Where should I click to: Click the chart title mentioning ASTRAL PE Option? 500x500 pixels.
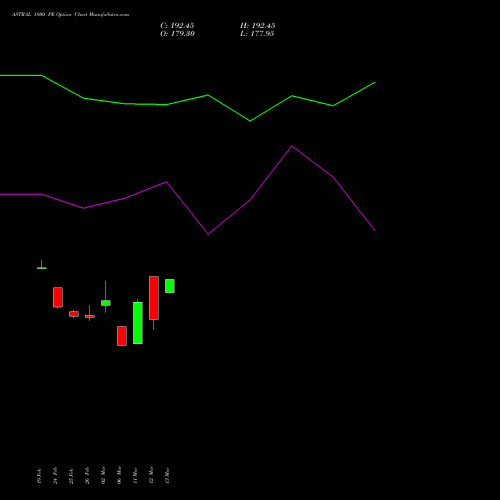pos(70,15)
